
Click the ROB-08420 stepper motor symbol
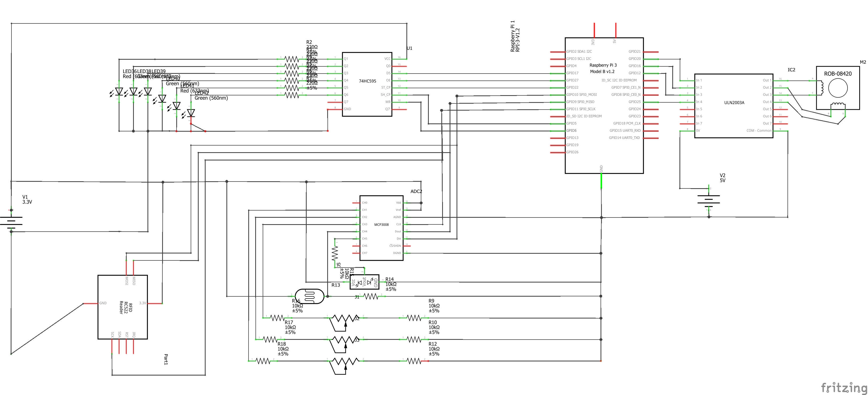point(838,88)
